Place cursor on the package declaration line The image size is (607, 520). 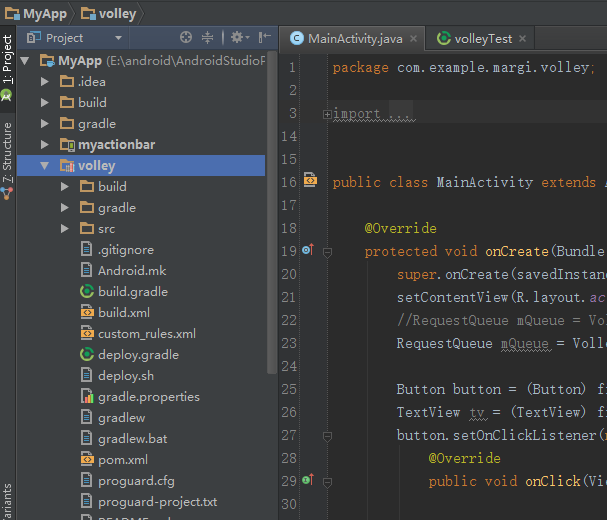point(463,68)
